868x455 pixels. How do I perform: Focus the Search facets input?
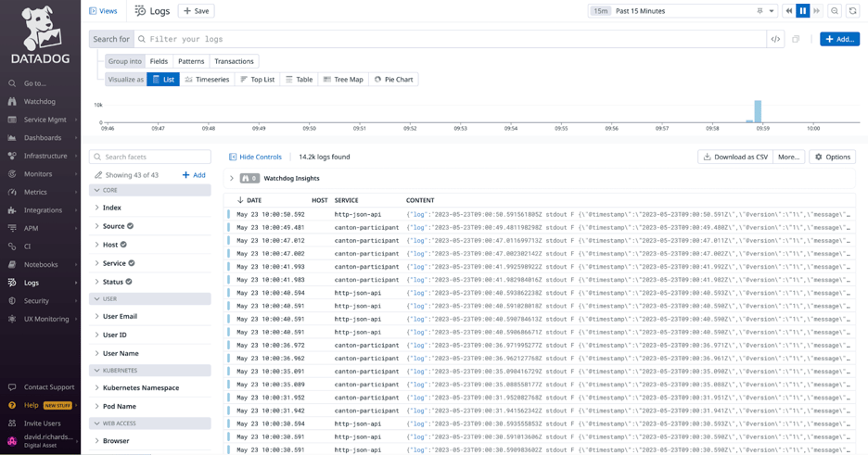coord(150,157)
